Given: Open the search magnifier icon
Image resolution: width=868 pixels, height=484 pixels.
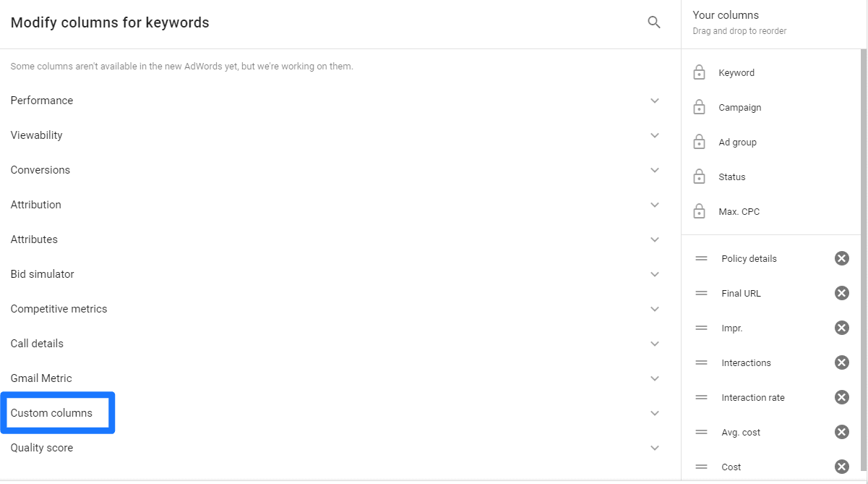Looking at the screenshot, I should [x=654, y=22].
